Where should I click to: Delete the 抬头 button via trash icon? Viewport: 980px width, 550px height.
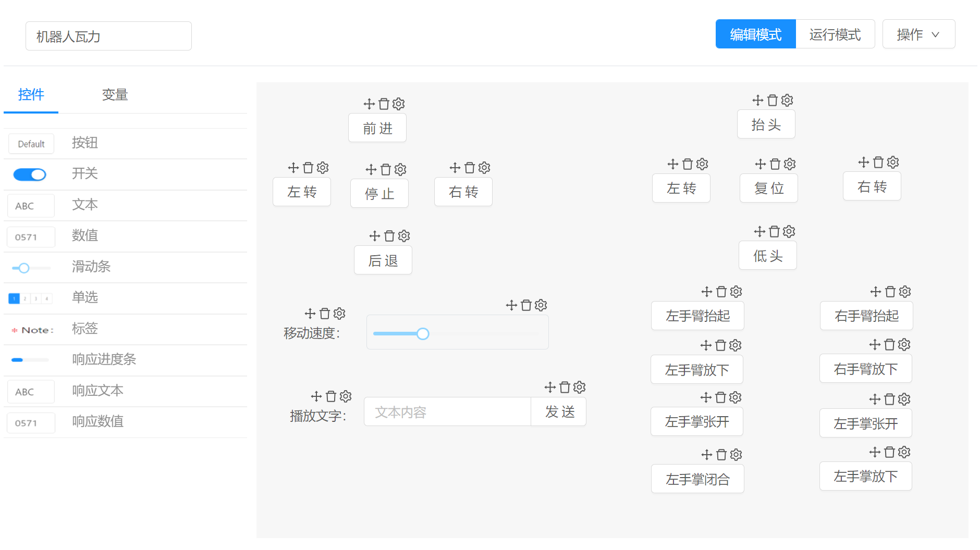(x=773, y=101)
